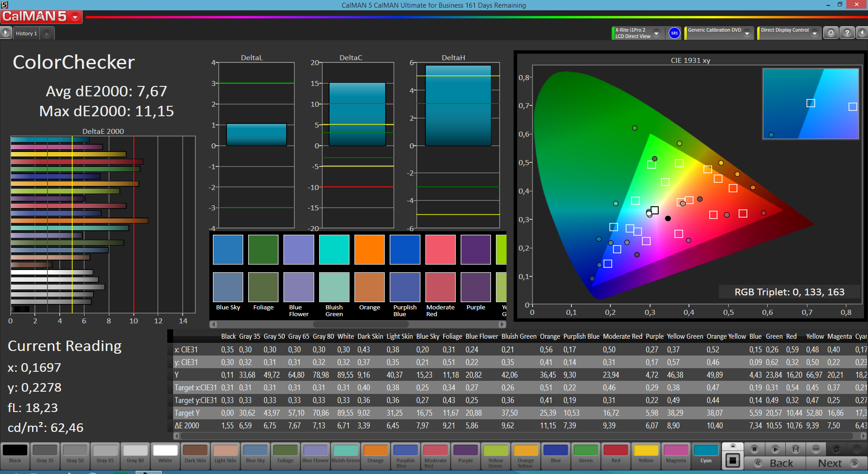The width and height of the screenshot is (868, 474).
Task: Click the question mark help icon
Action: 847,33
